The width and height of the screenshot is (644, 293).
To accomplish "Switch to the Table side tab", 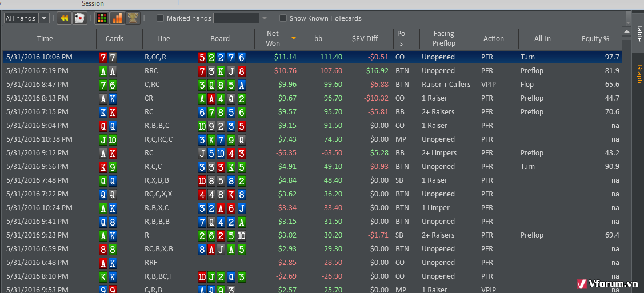I will (x=639, y=33).
